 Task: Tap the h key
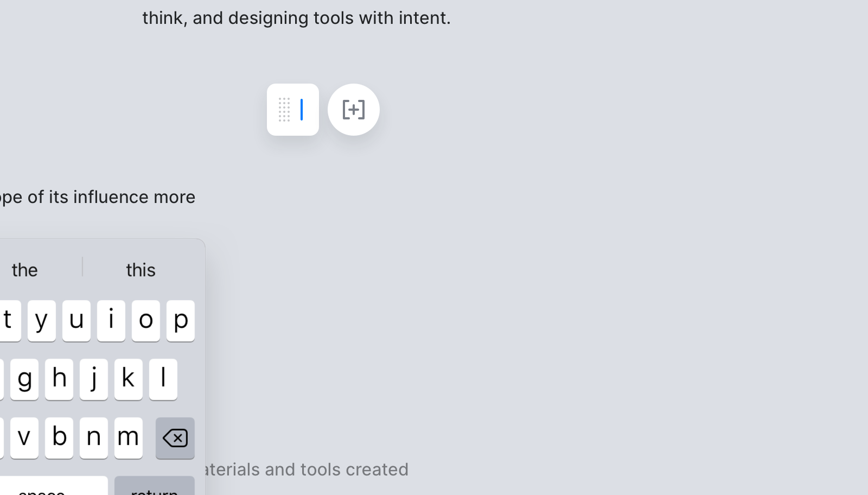(x=59, y=379)
